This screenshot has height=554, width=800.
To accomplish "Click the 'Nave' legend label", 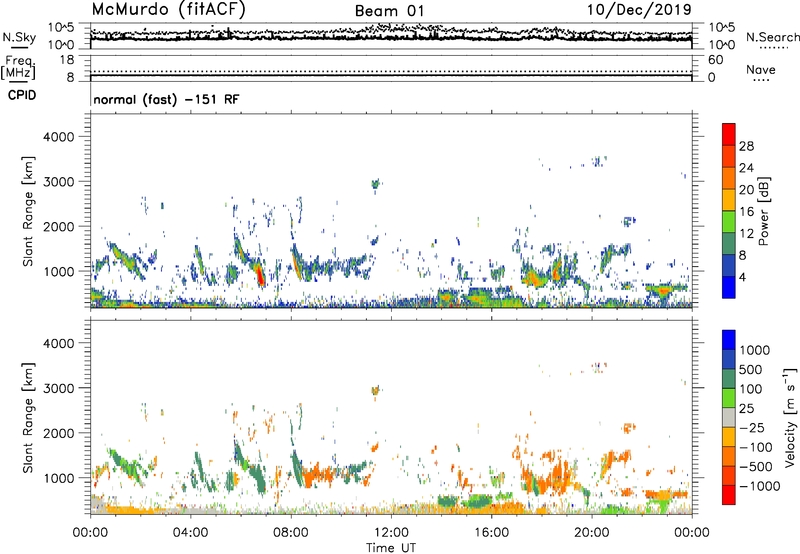I will 760,69.
